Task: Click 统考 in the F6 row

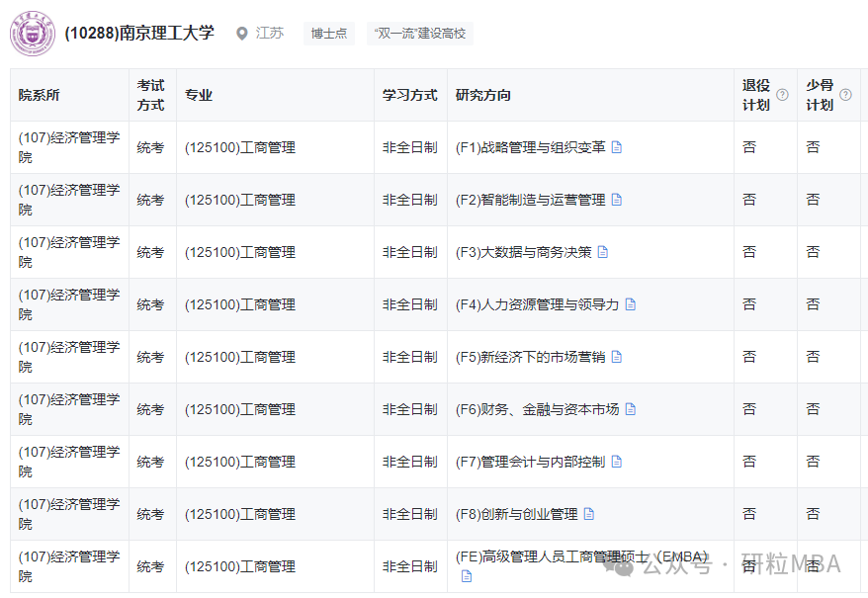Action: pos(150,409)
